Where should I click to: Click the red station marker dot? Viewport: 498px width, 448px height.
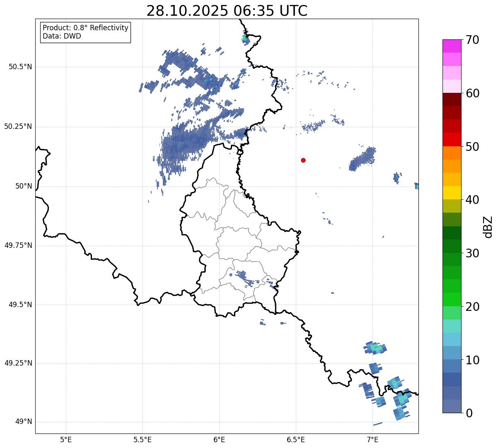[303, 160]
